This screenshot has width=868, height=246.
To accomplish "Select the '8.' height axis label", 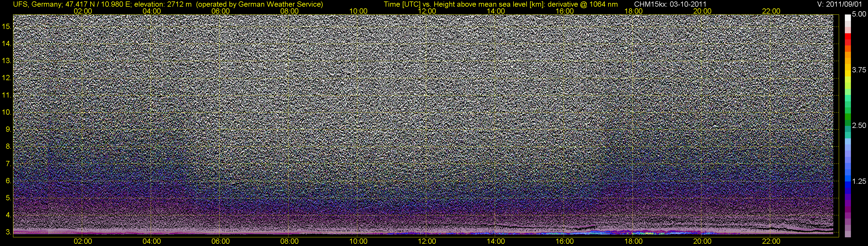I will (x=8, y=147).
